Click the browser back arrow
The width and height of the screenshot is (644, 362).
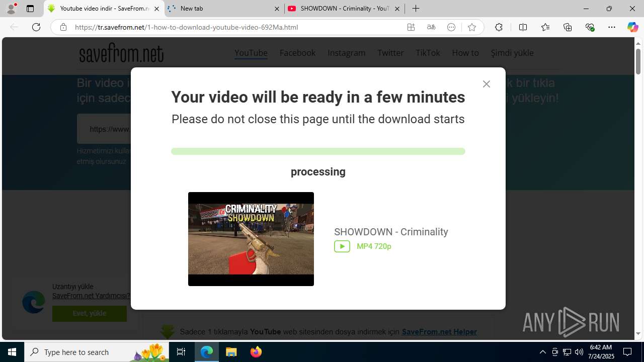pos(14,27)
